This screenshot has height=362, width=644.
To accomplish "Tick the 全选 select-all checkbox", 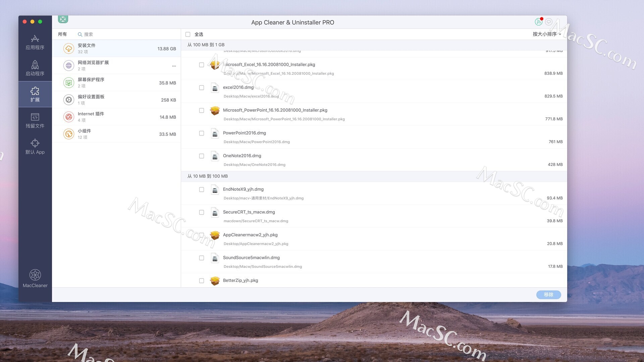I will coord(188,35).
